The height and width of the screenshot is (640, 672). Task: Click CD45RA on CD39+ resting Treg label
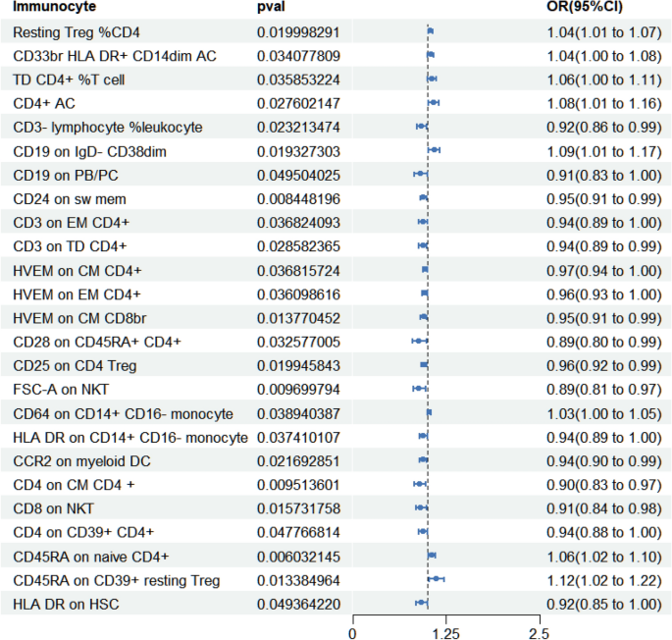[x=117, y=580]
